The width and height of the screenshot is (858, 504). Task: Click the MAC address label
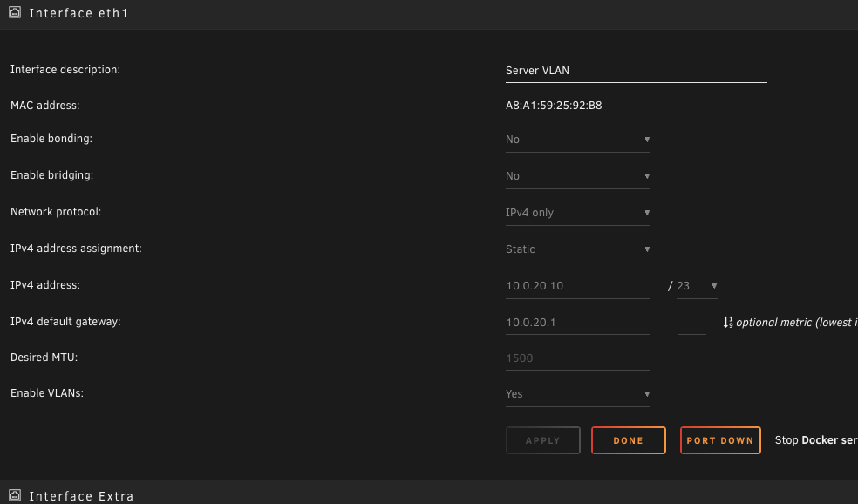[44, 105]
